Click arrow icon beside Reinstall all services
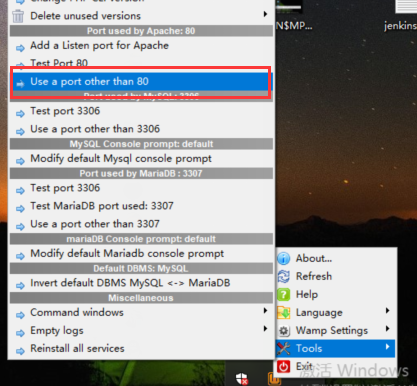Viewport: 417px width, 386px height. pyautogui.click(x=20, y=351)
